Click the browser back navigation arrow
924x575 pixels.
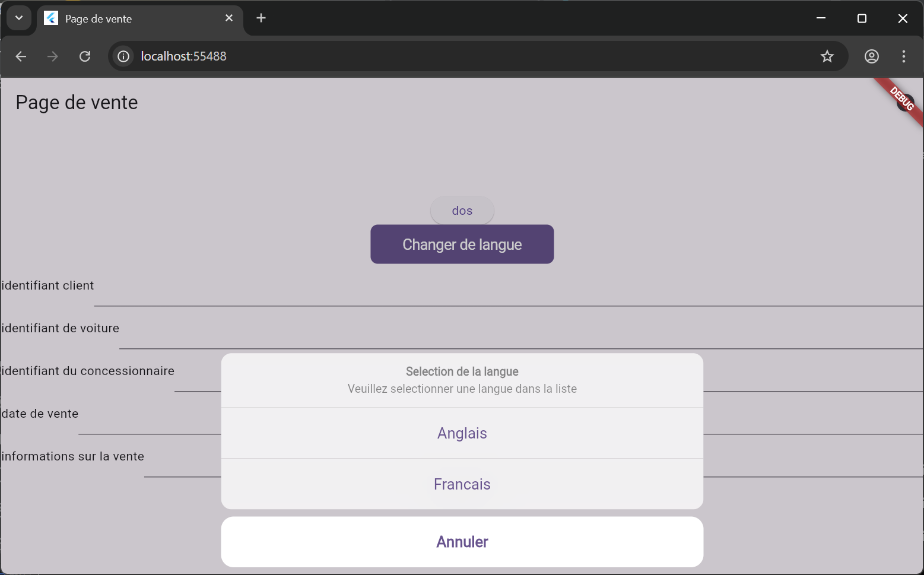click(21, 56)
